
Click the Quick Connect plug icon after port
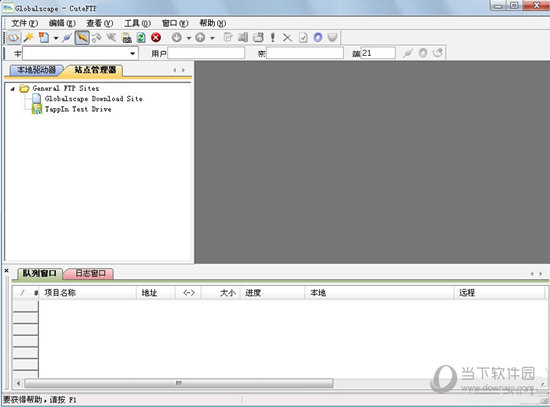[x=408, y=53]
